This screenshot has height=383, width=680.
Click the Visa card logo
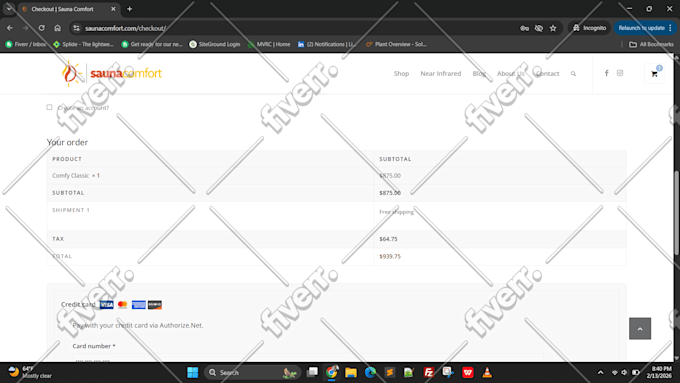[107, 305]
